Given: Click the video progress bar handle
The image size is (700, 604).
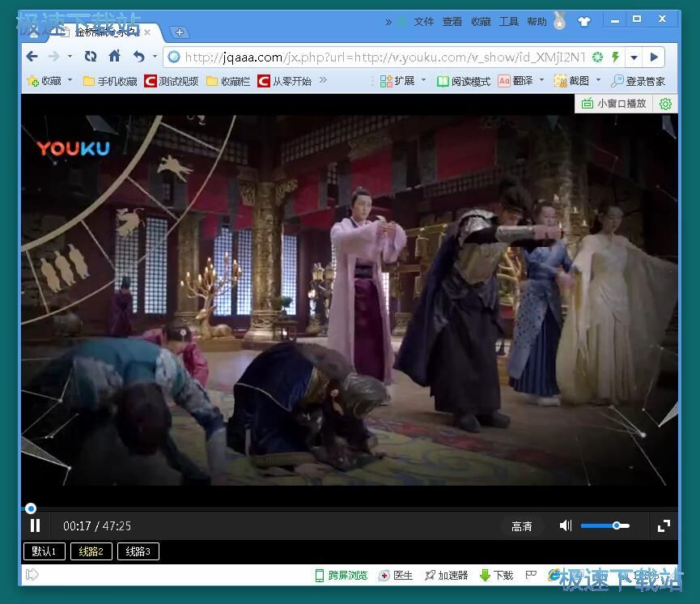Looking at the screenshot, I should (31, 508).
